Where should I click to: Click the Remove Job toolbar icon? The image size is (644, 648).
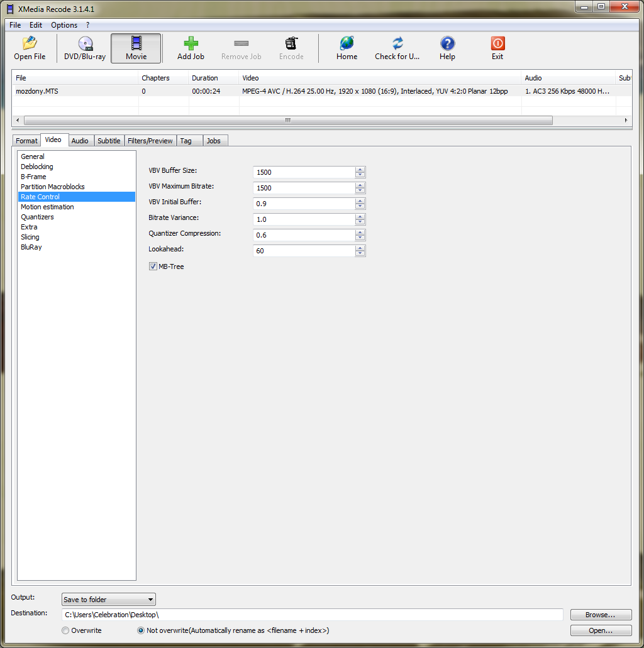[241, 48]
